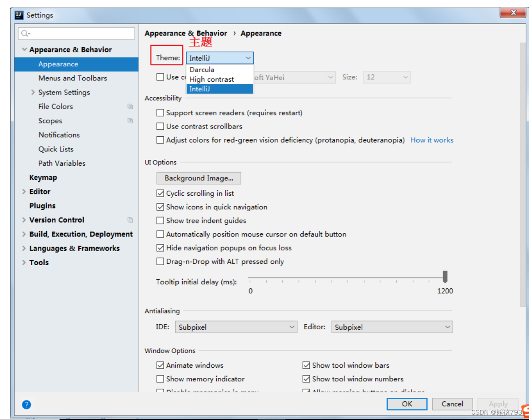Open Keymap settings
The height and width of the screenshot is (420, 529).
coord(43,177)
